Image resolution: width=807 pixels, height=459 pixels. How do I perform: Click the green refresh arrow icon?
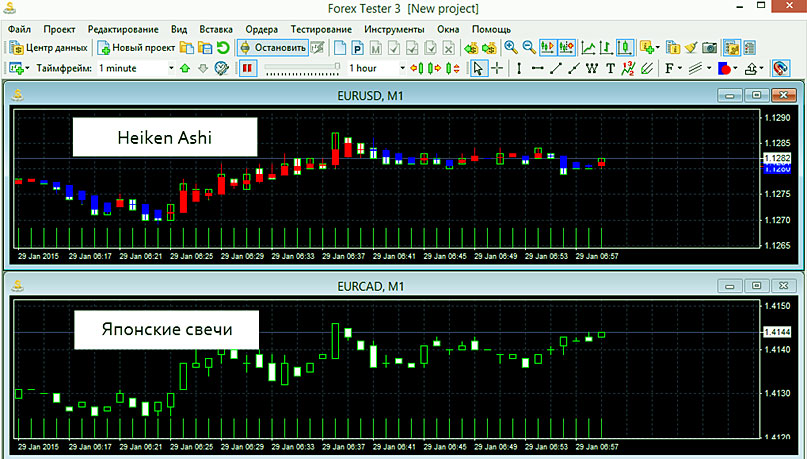(223, 47)
